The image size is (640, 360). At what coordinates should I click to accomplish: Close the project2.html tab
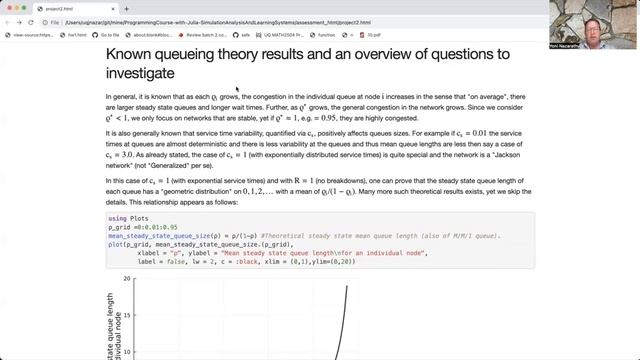(113, 9)
